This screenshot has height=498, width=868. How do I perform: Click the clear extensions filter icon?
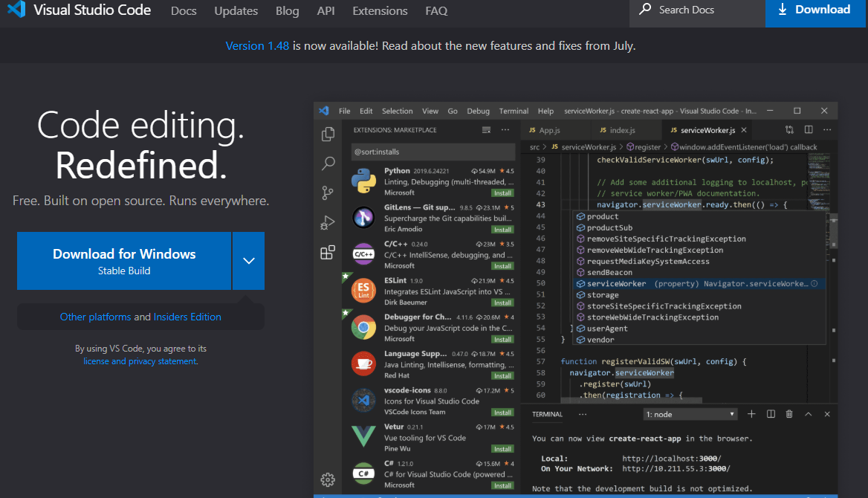486,130
